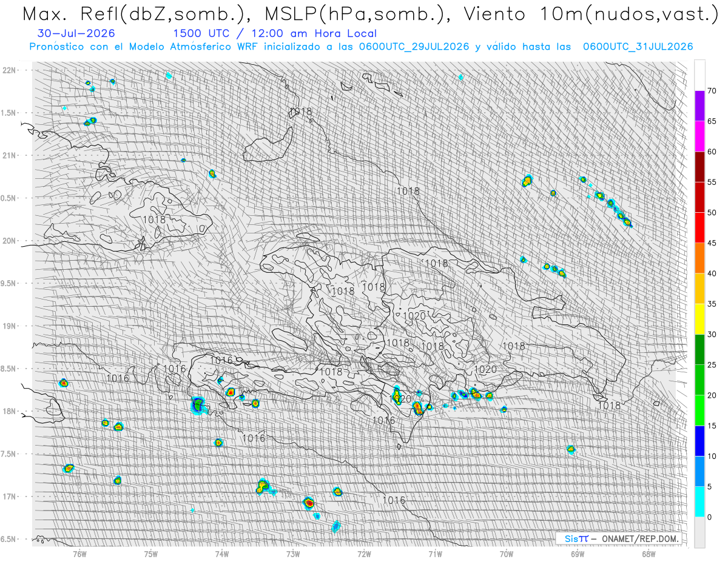
Task: Click the "71W" longitude label
Action: 435,554
